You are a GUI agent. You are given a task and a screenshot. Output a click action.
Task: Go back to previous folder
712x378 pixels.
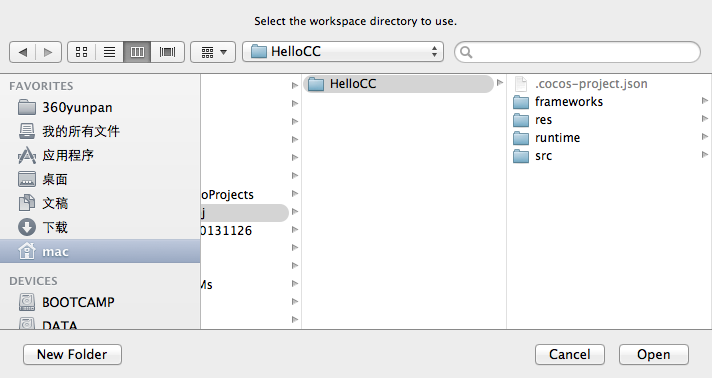coord(23,52)
